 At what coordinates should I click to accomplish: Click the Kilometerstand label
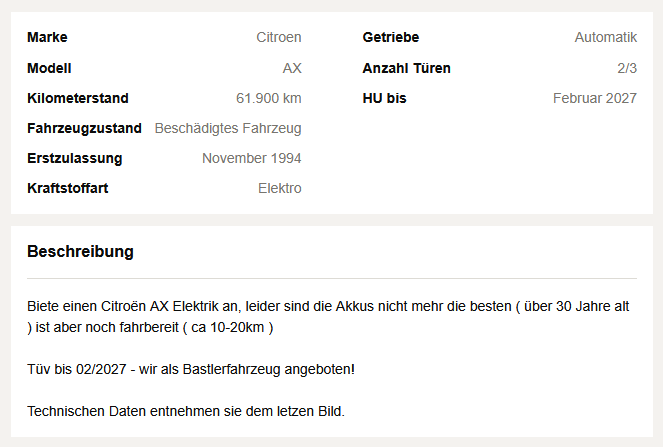[78, 98]
